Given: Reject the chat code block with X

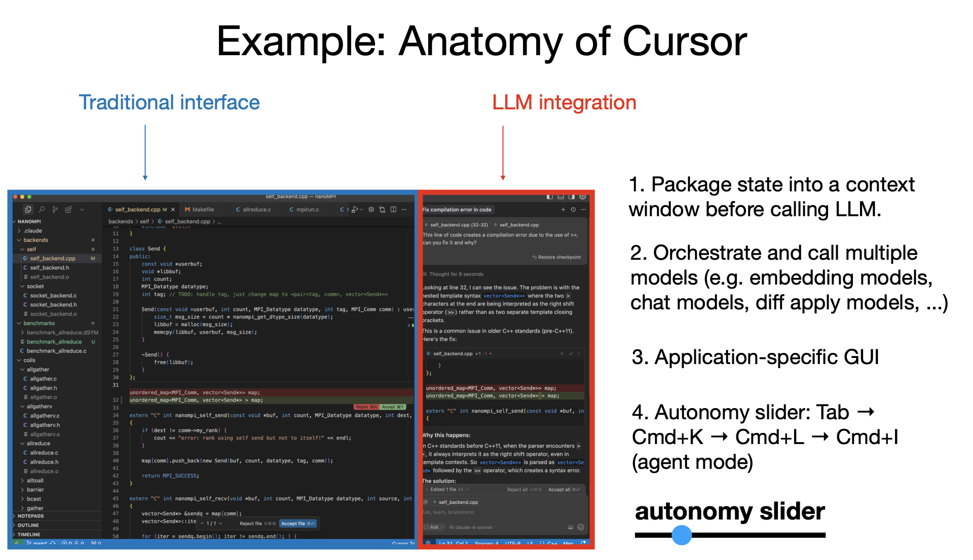Looking at the screenshot, I should [562, 353].
